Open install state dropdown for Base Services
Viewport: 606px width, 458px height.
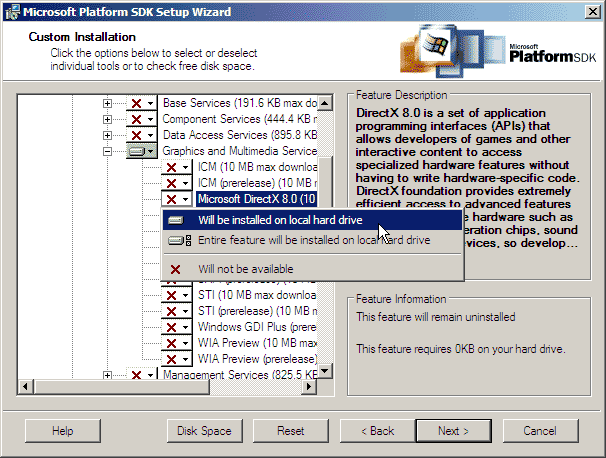(x=141, y=103)
